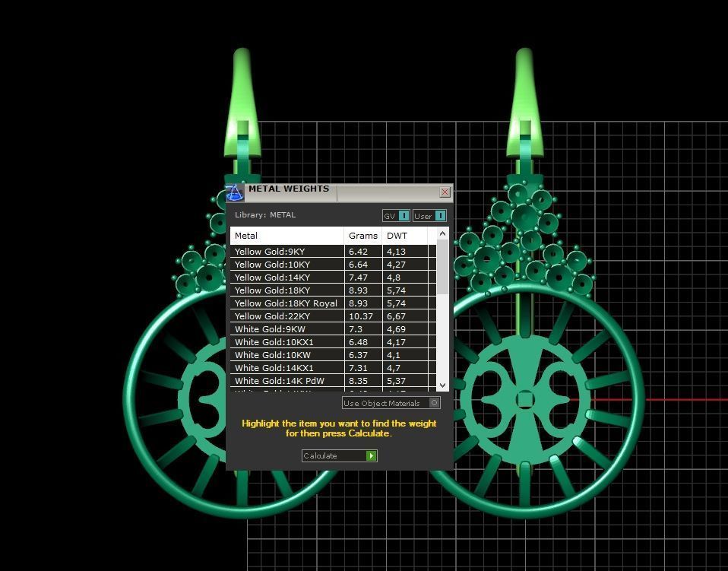The width and height of the screenshot is (728, 571).
Task: Sort by the Metal column header
Action: click(x=287, y=236)
